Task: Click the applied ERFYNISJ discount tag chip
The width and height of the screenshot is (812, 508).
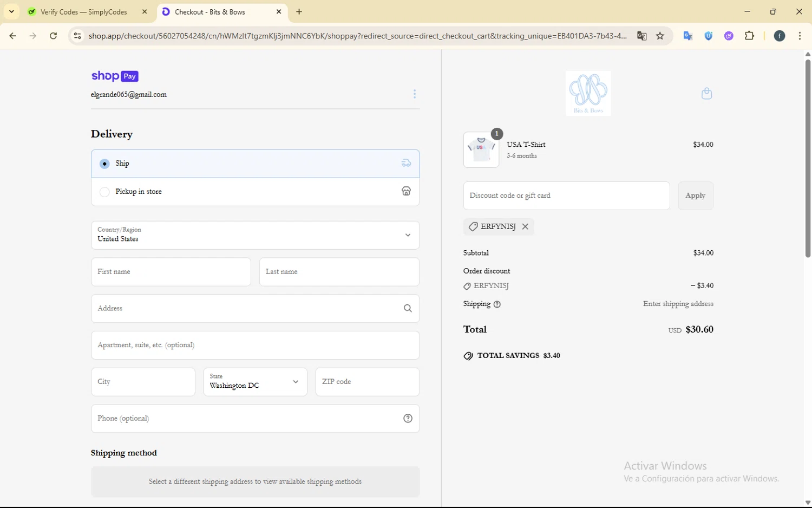Action: (x=499, y=226)
